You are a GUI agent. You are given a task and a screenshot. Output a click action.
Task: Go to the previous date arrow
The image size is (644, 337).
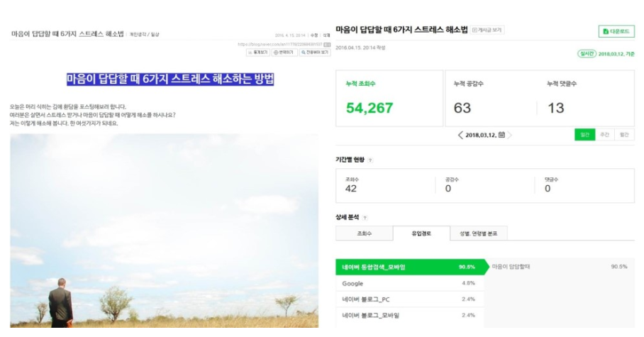[460, 135]
